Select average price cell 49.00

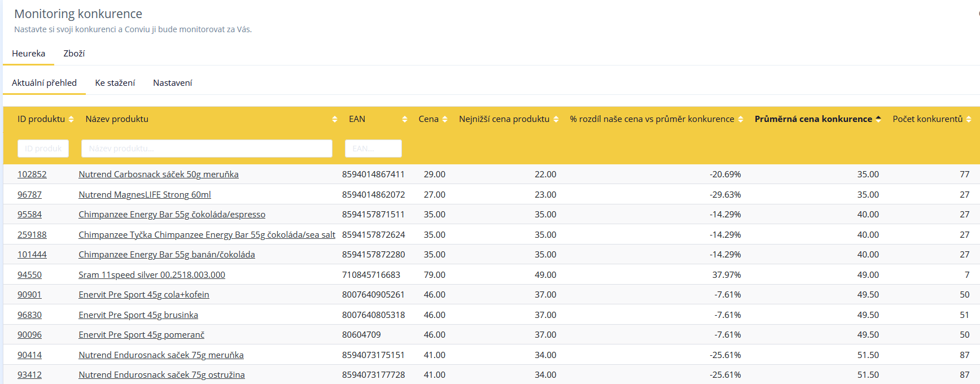click(868, 275)
